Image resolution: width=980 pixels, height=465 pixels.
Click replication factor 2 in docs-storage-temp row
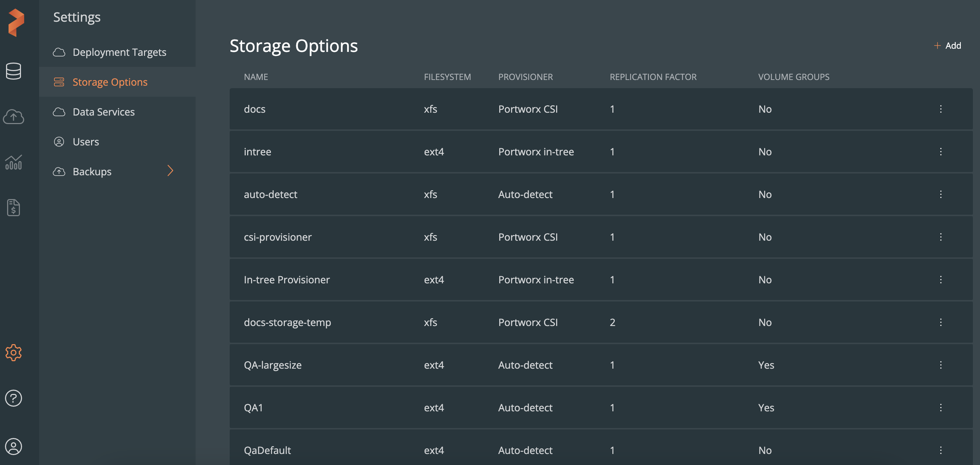(x=612, y=322)
